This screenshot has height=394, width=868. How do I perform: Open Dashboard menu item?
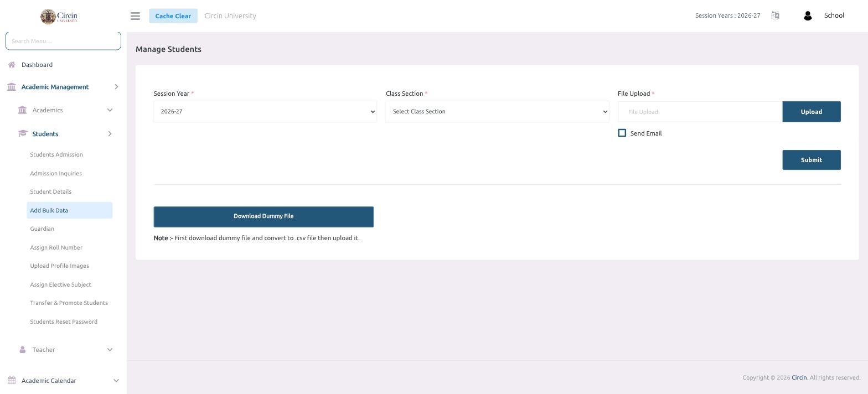(37, 65)
